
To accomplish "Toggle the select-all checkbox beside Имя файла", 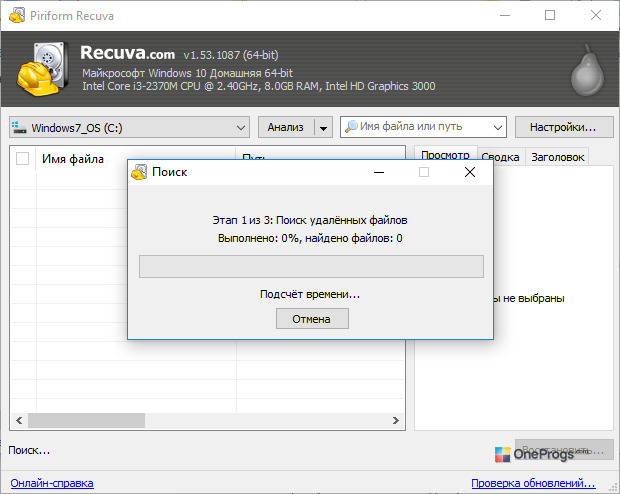I will 23,159.
